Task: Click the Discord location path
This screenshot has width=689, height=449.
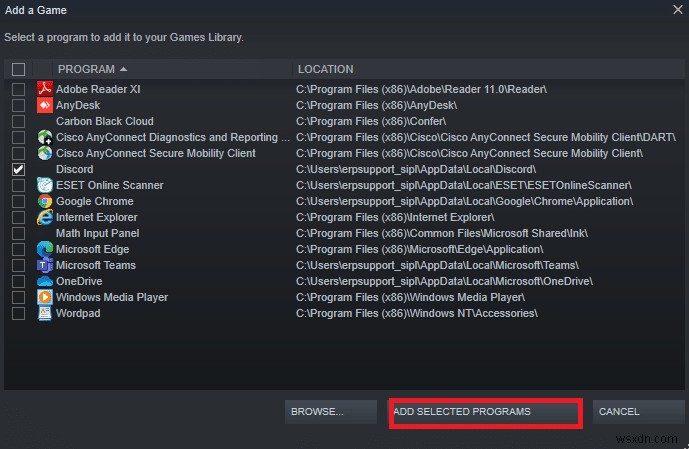Action: 416,170
